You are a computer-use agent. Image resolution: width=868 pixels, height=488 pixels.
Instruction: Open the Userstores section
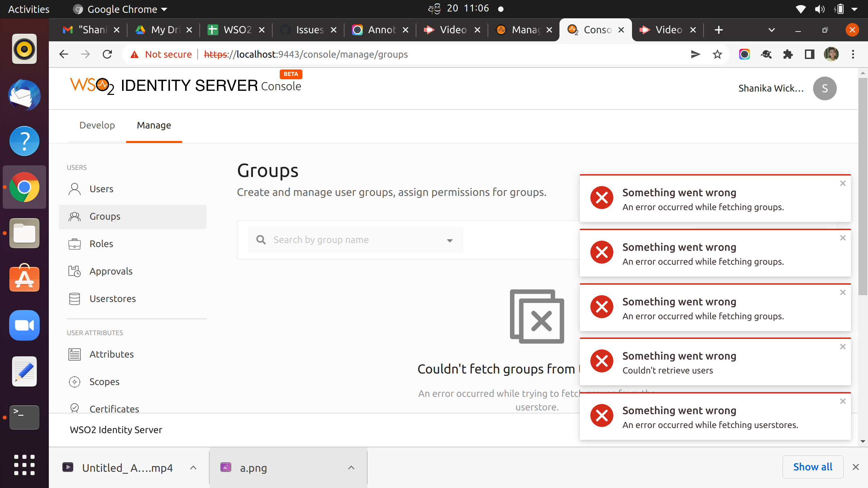point(113,299)
